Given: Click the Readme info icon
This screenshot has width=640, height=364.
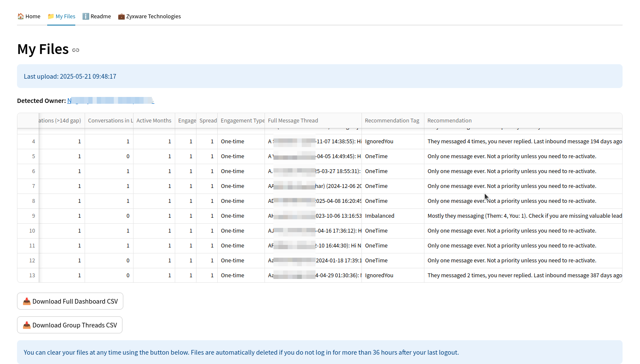Looking at the screenshot, I should pos(85,17).
